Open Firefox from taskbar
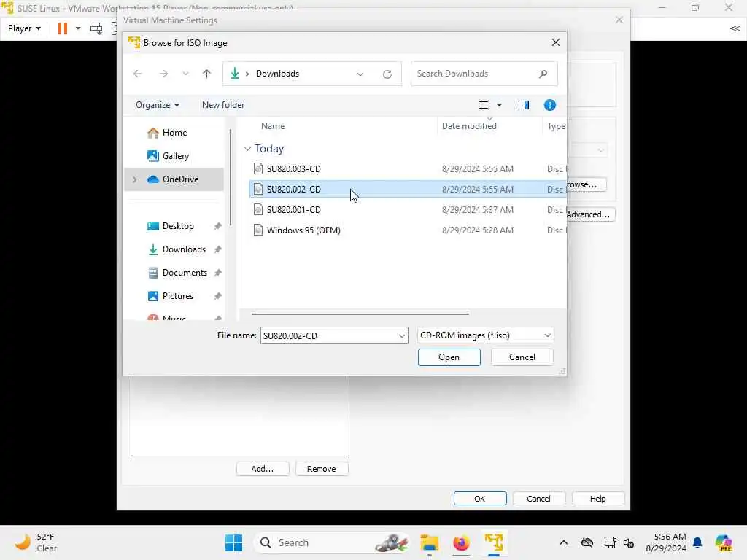Viewport: 747px width, 560px height. [x=461, y=542]
